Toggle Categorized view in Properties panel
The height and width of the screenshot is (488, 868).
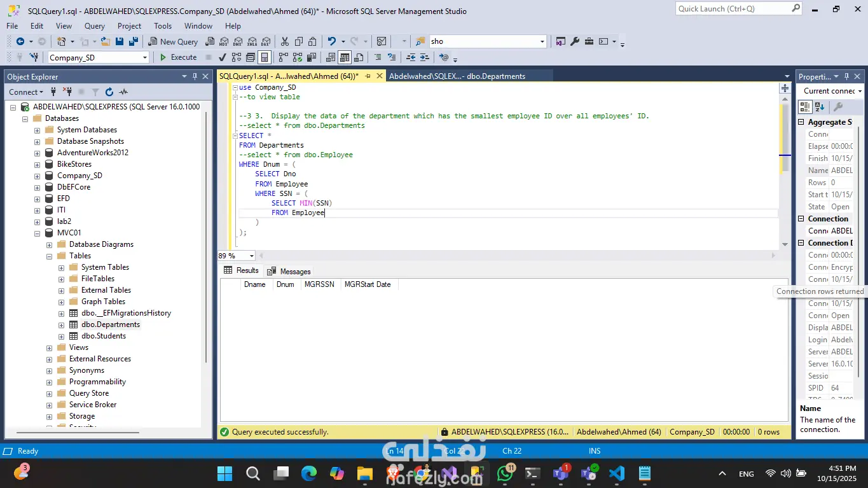[805, 107]
